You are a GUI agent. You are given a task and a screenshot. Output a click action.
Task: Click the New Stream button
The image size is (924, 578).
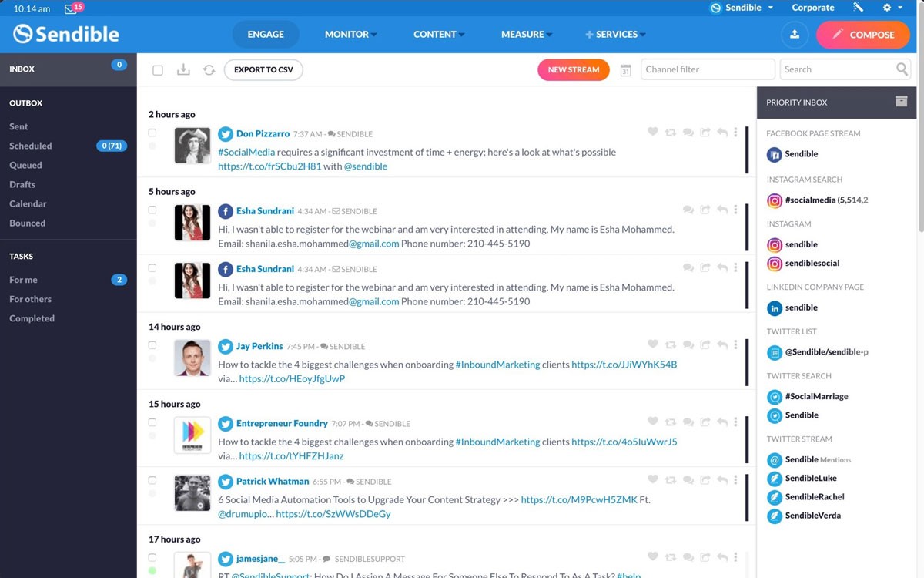574,69
